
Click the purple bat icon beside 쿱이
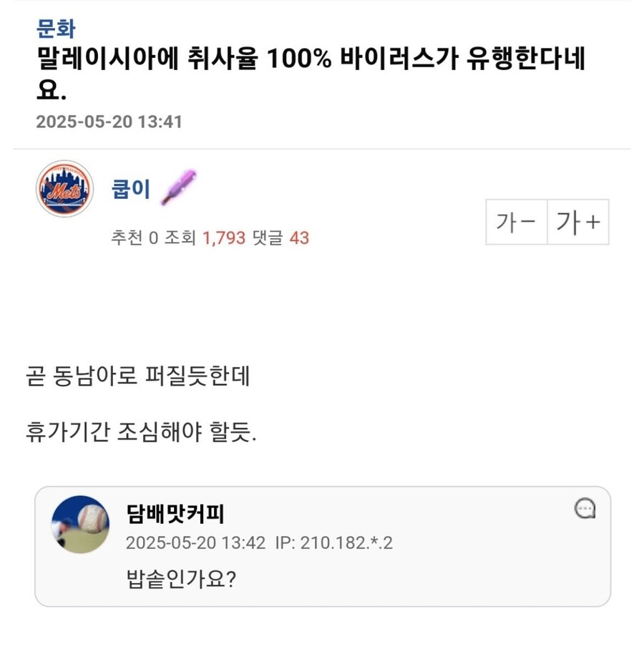[176, 189]
